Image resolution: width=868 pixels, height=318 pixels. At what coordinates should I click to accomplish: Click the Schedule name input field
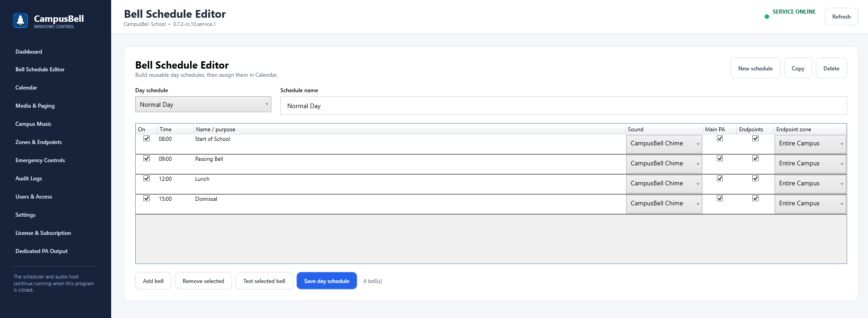pyautogui.click(x=564, y=106)
